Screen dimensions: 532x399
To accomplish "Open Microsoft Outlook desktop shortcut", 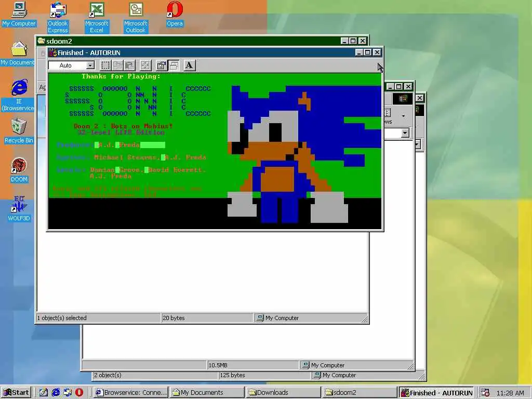I will tap(136, 18).
